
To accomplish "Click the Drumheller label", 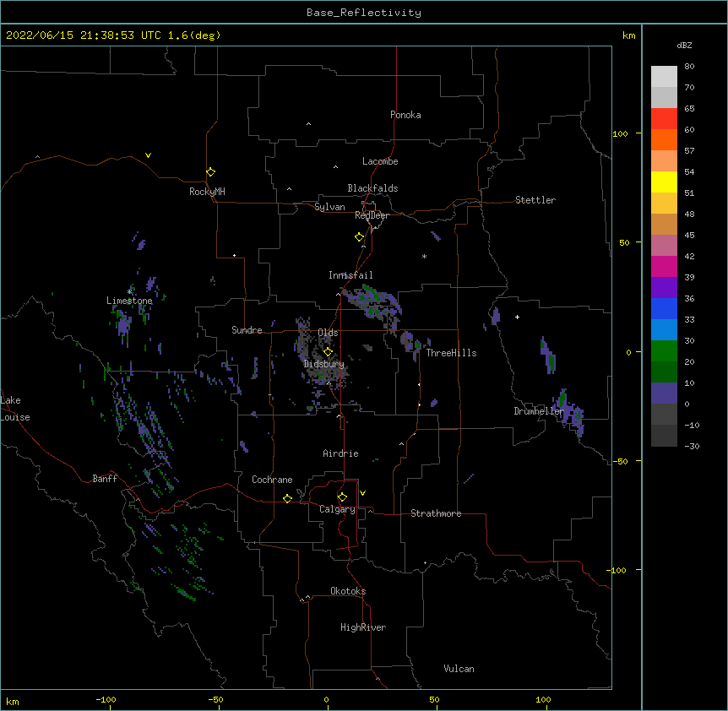I will pos(539,411).
